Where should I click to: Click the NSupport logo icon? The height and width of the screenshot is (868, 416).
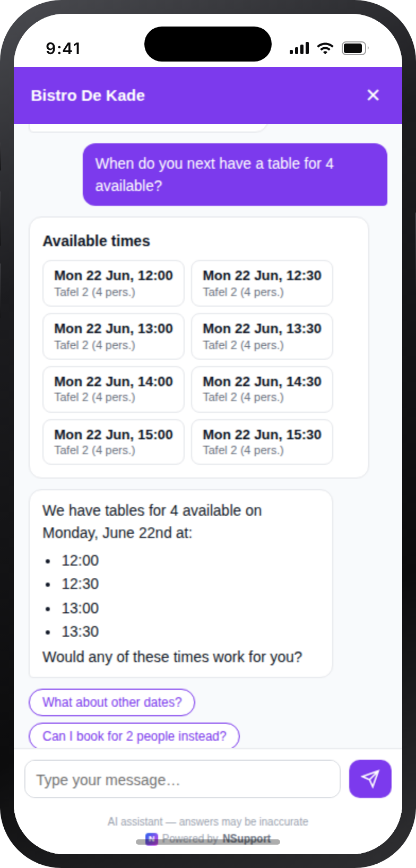pyautogui.click(x=152, y=839)
